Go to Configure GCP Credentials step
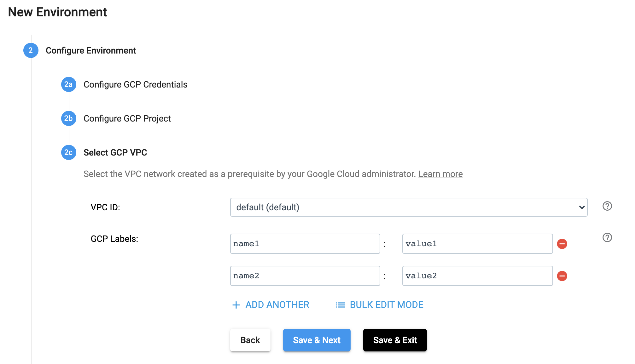This screenshot has width=635, height=364. tap(135, 84)
